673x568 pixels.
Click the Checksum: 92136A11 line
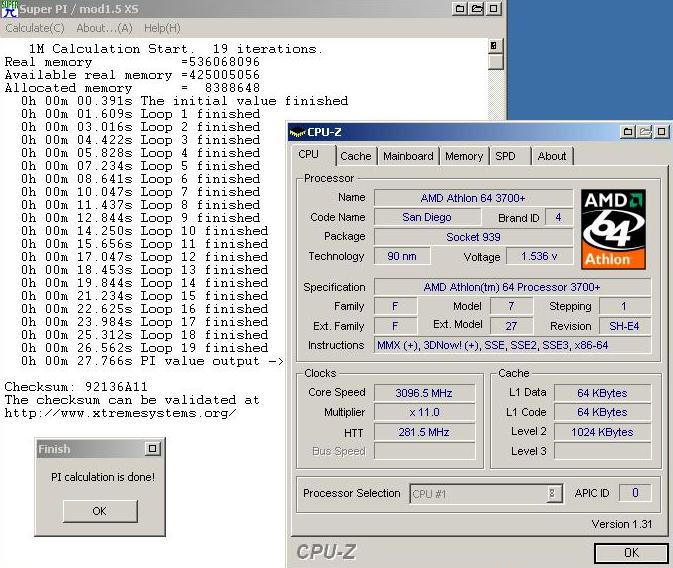(x=76, y=387)
